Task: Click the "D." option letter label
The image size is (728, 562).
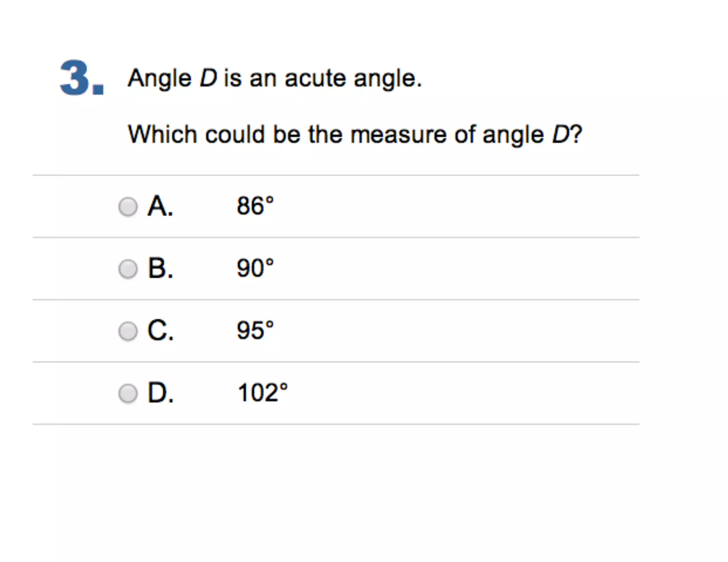Action: tap(160, 393)
